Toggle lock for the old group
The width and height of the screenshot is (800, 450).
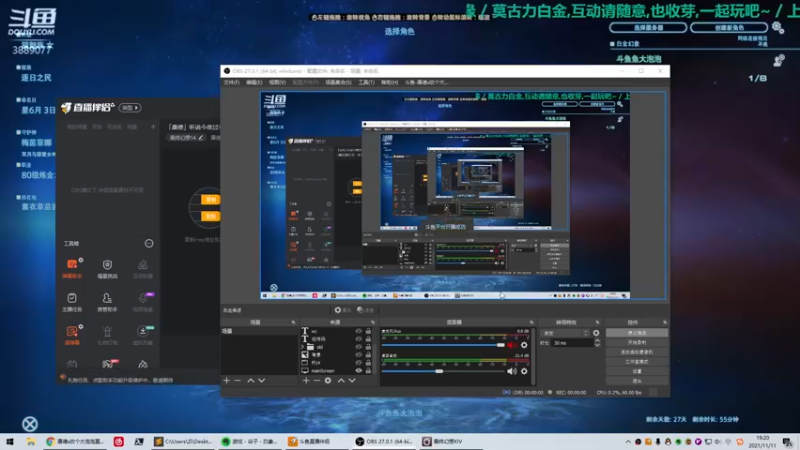pyautogui.click(x=368, y=347)
